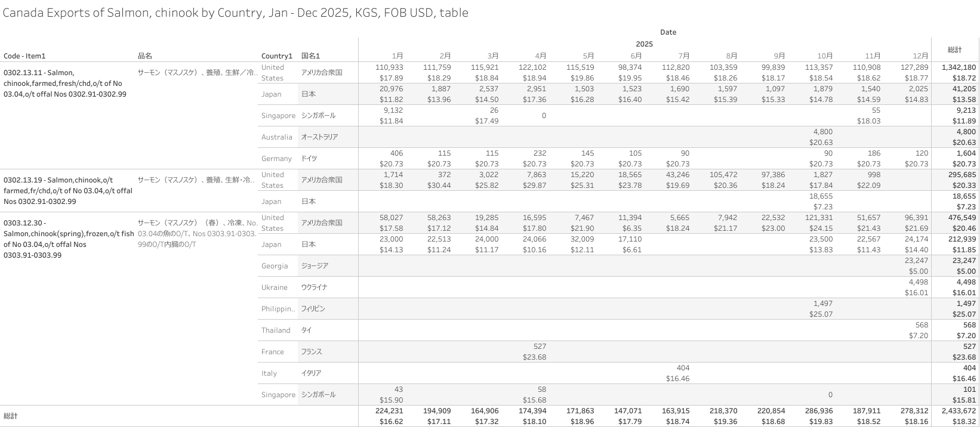Select the '品名' column header
This screenshot has height=427, width=980.
(x=144, y=56)
